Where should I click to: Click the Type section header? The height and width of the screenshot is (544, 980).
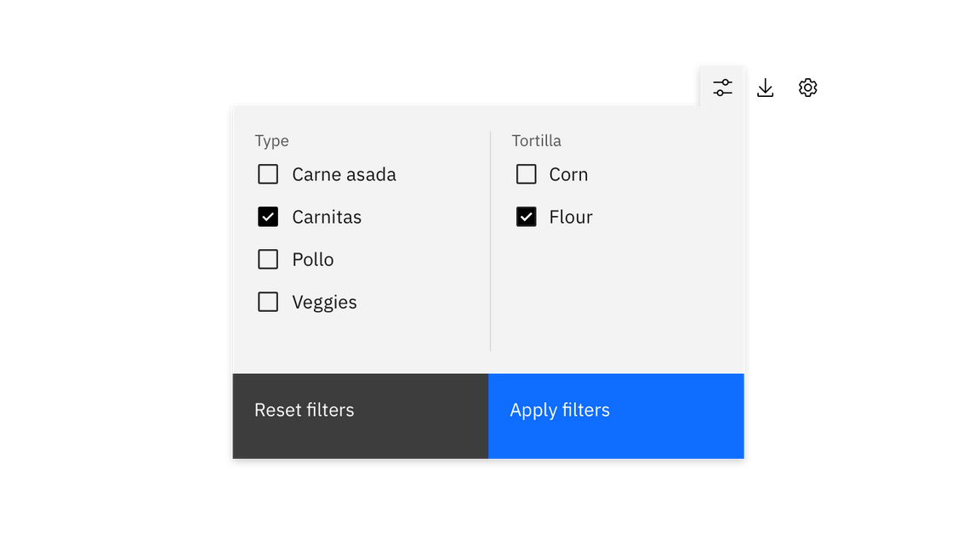[271, 140]
